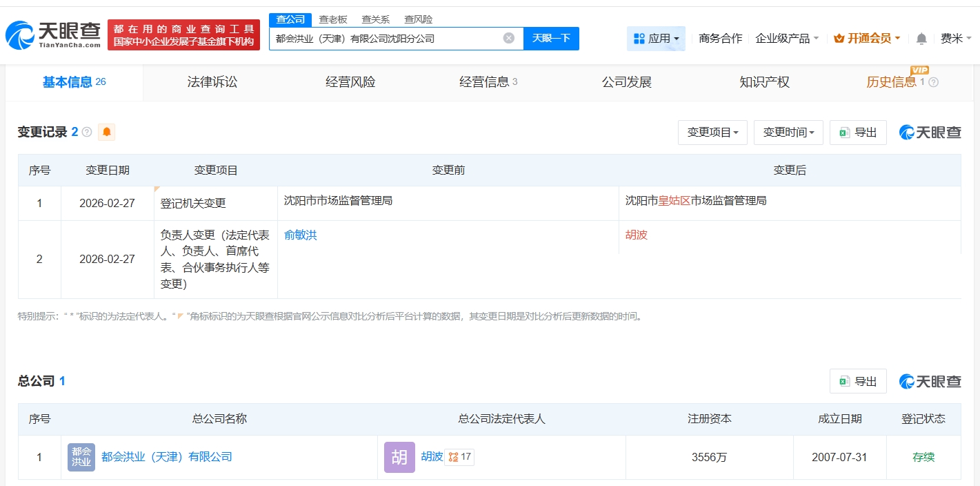The width and height of the screenshot is (980, 486).
Task: Expand the 变更项目 filter
Action: (x=712, y=132)
